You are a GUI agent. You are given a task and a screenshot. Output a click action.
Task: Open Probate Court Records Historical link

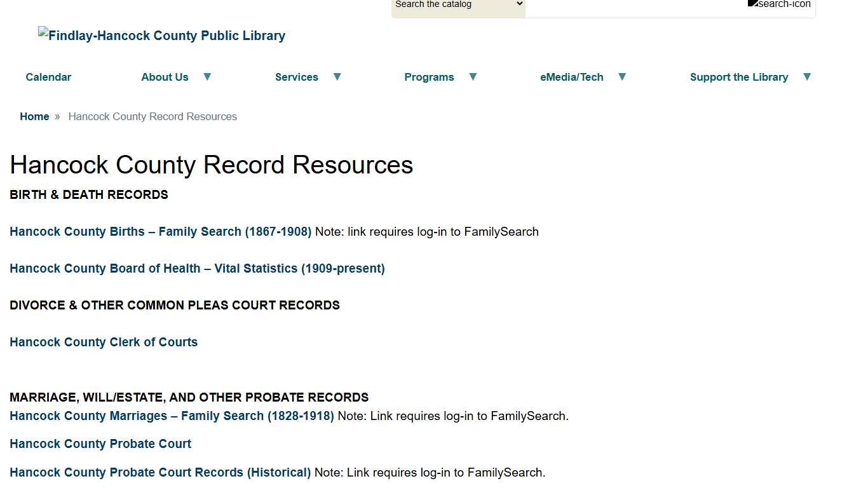click(160, 472)
